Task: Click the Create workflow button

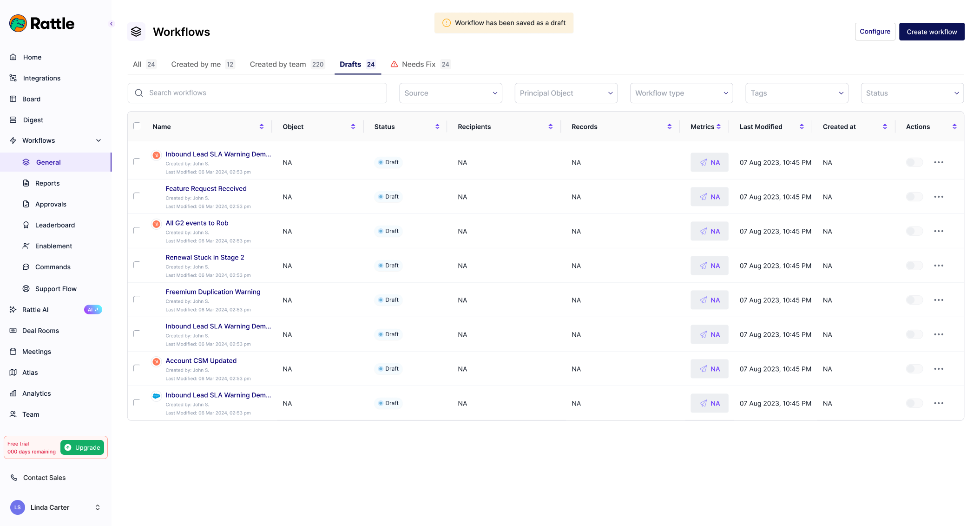Action: pos(932,31)
